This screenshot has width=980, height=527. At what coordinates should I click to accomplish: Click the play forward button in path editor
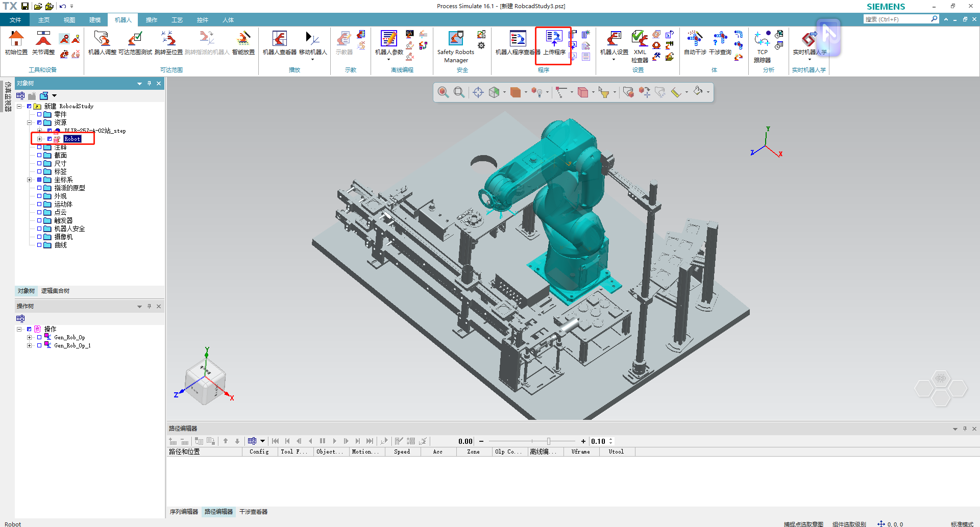[x=334, y=441]
